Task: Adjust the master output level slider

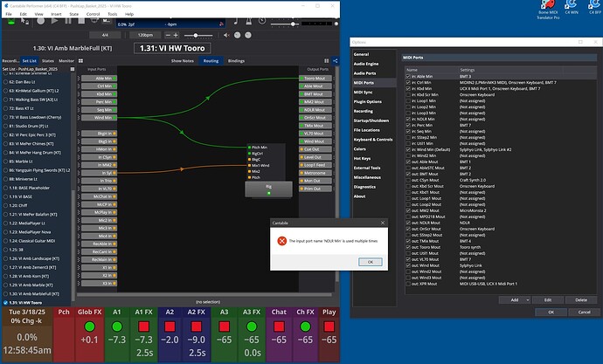Action: (x=286, y=24)
